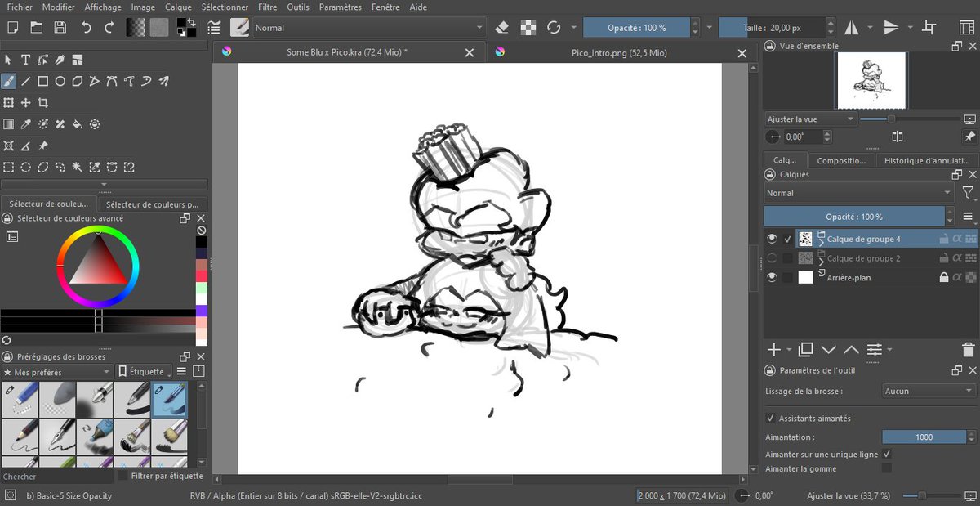980x506 pixels.
Task: Open the layer filter funnel menu
Action: coord(968,193)
